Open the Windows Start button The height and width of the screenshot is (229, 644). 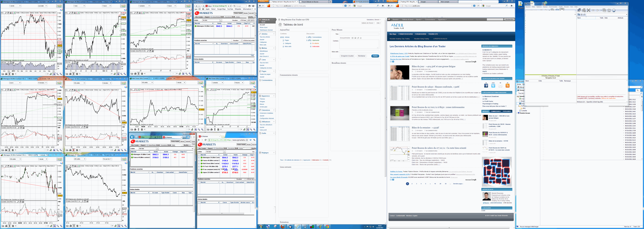point(261,227)
